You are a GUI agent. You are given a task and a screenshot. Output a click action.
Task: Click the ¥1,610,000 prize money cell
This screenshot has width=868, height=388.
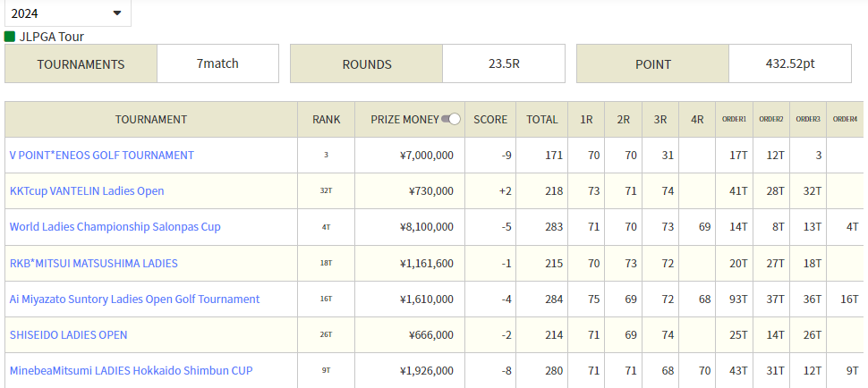click(x=410, y=299)
